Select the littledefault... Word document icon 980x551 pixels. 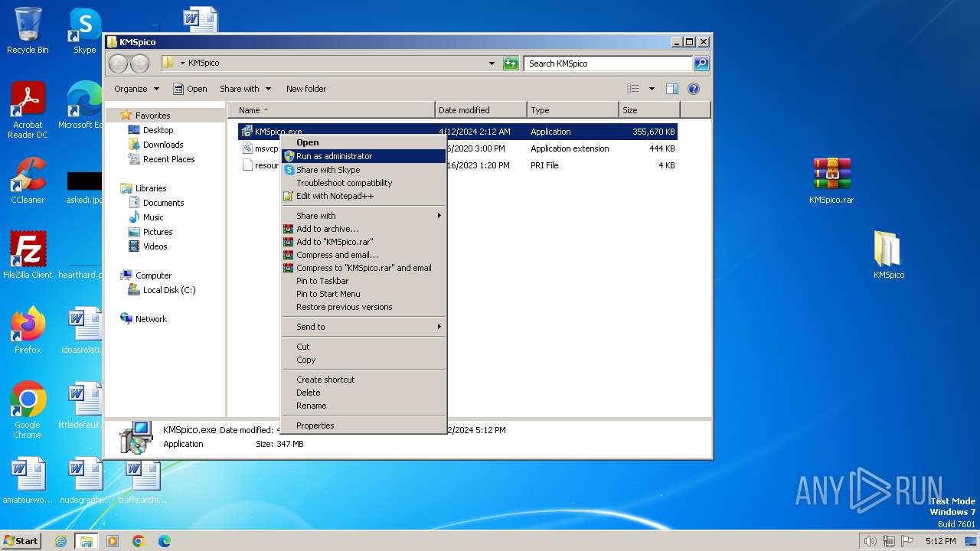(x=83, y=405)
